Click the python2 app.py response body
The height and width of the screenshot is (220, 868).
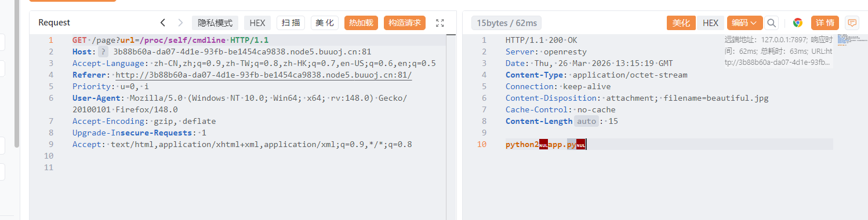click(x=546, y=144)
